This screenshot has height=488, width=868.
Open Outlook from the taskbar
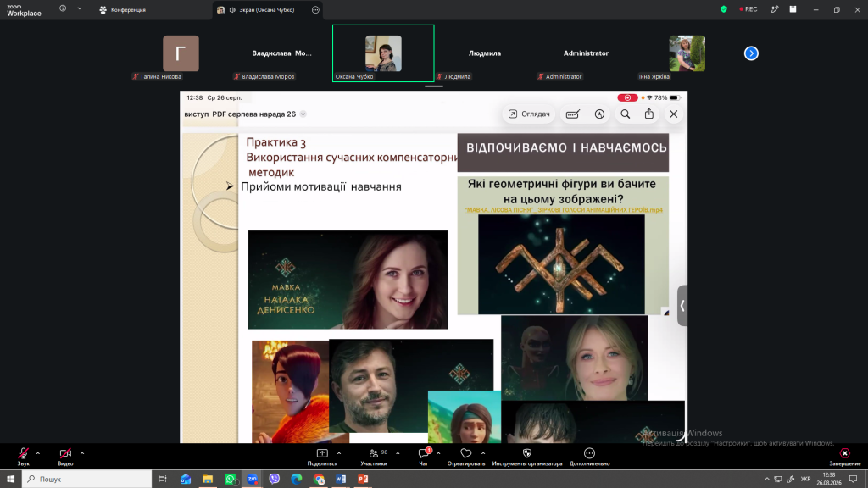point(186,479)
